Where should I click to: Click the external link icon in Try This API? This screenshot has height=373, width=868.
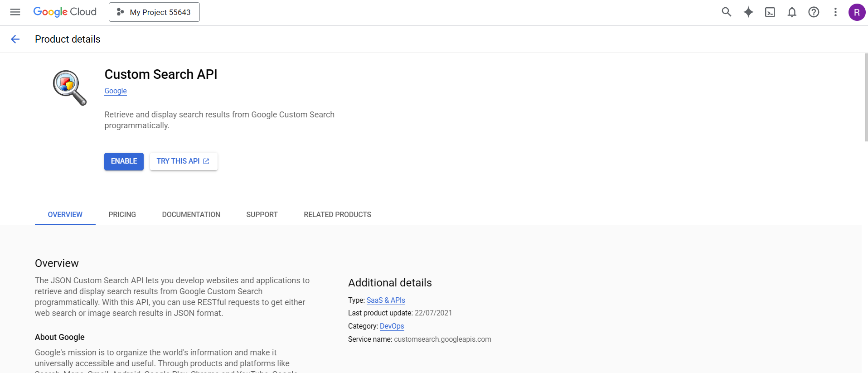click(206, 161)
